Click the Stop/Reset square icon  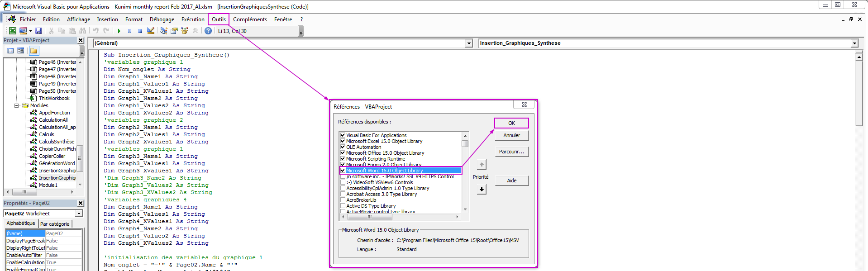(x=140, y=31)
